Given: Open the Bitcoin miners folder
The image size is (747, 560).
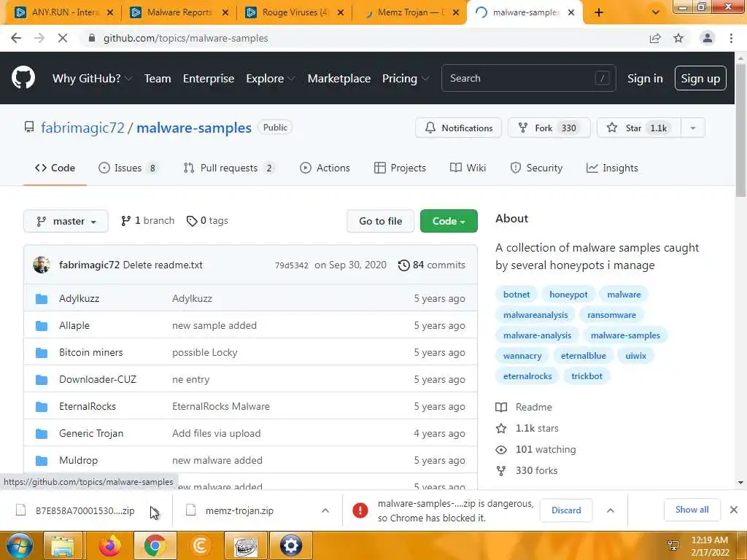Looking at the screenshot, I should pyautogui.click(x=91, y=352).
